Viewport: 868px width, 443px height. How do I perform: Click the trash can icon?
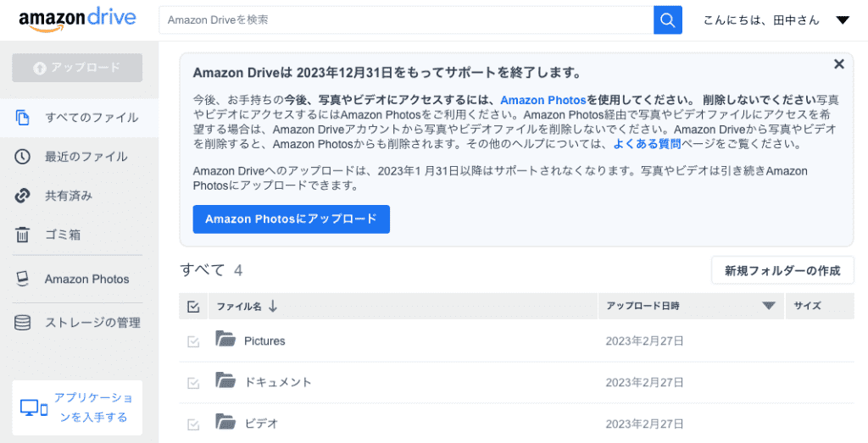[22, 235]
